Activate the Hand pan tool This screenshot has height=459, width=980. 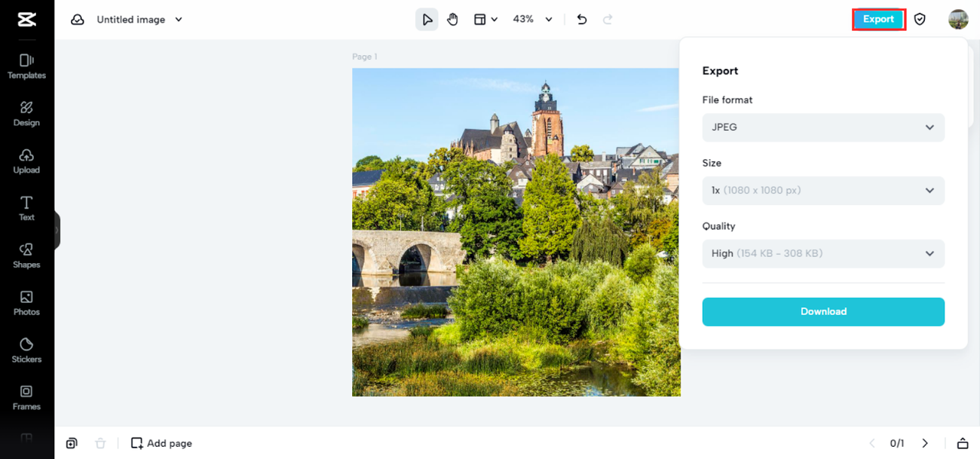tap(452, 20)
